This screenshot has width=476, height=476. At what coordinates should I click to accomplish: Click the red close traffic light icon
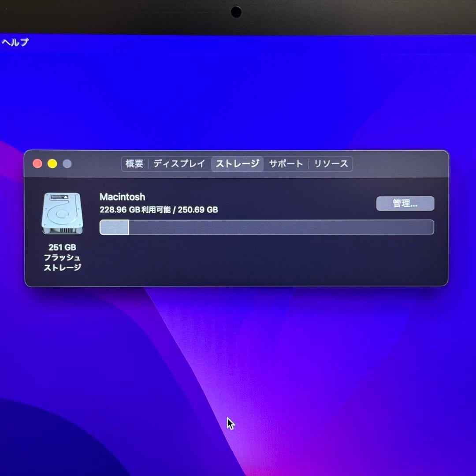point(37,163)
